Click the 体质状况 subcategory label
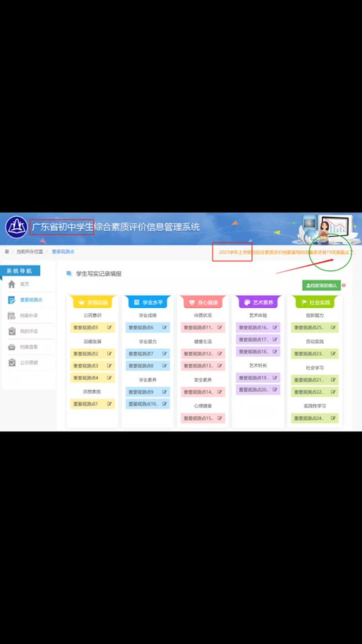This screenshot has width=362, height=644. point(203,316)
